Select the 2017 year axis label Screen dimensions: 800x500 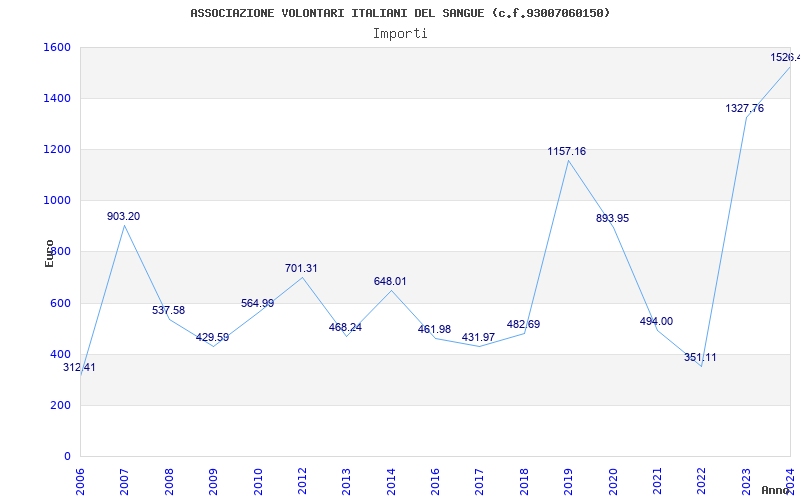coord(480,482)
